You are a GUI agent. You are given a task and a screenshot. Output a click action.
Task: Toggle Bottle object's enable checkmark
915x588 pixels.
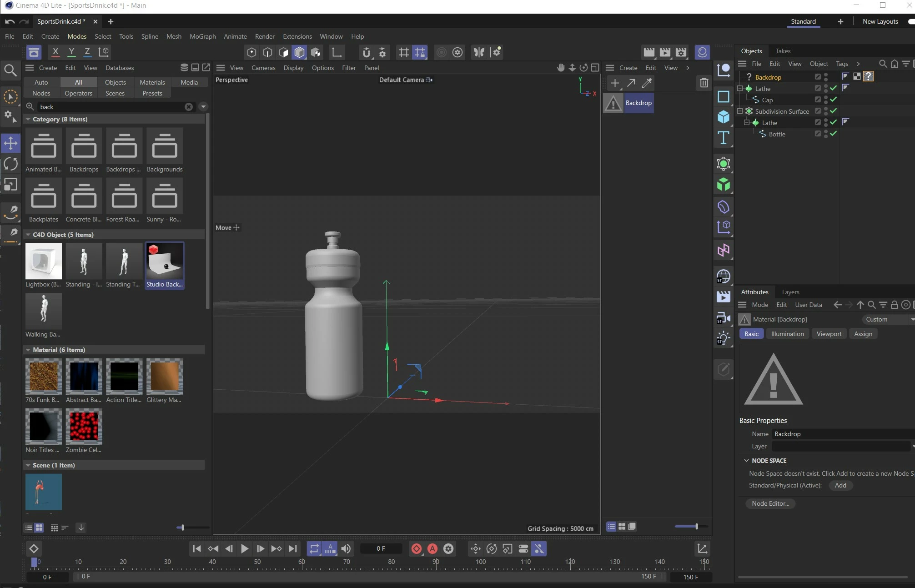coord(833,134)
